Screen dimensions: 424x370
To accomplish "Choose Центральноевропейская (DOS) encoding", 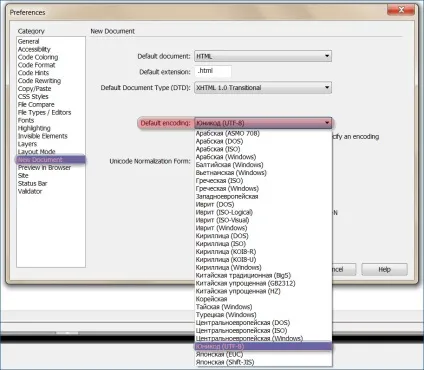I will 263,323.
